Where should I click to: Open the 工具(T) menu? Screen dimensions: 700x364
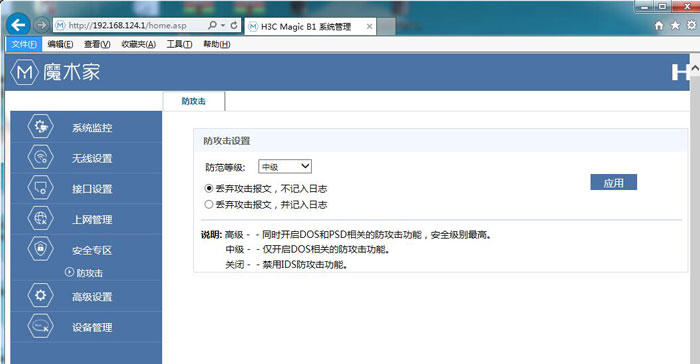pos(179,44)
